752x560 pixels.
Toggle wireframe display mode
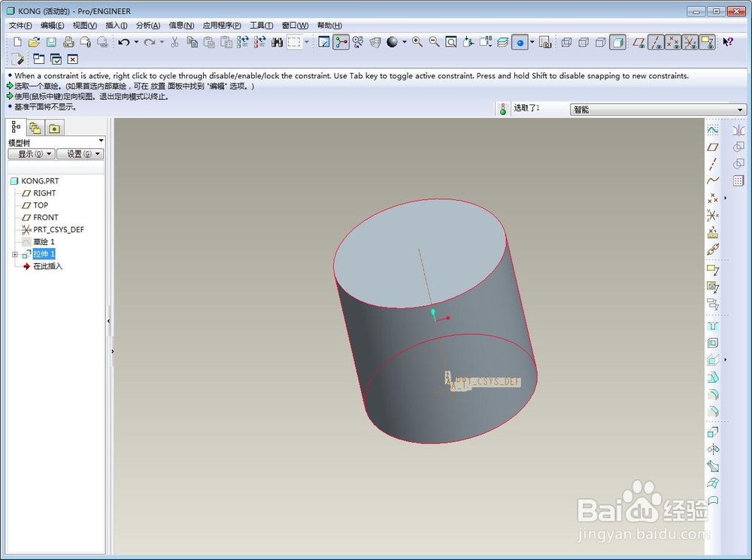[566, 42]
